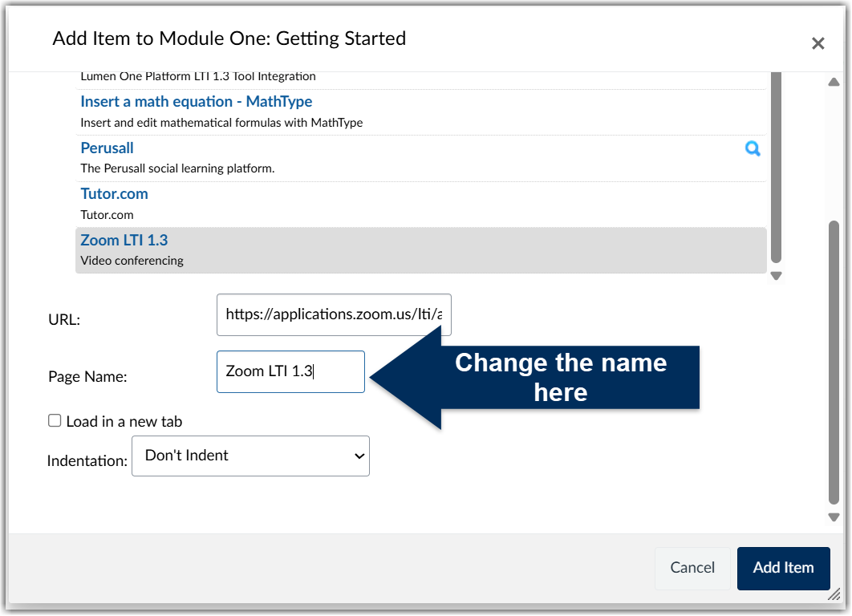The image size is (852, 616).
Task: Focus the Page Name text field
Action: (290, 371)
